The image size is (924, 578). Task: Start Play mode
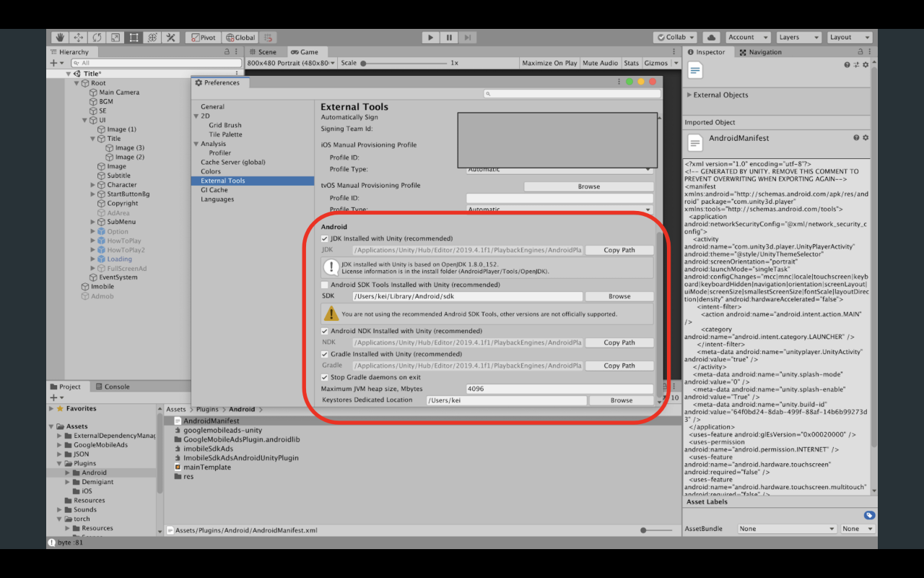click(430, 38)
